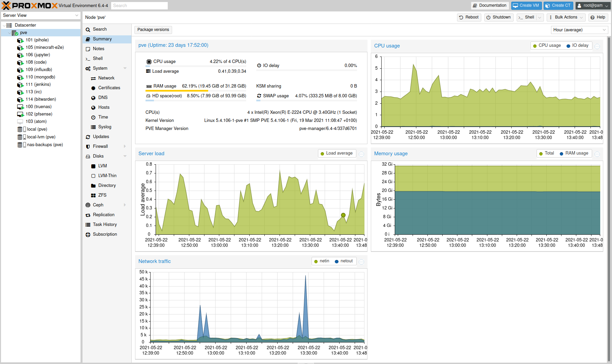Open the local (pve) storage icon
The width and height of the screenshot is (612, 364).
[x=22, y=129]
